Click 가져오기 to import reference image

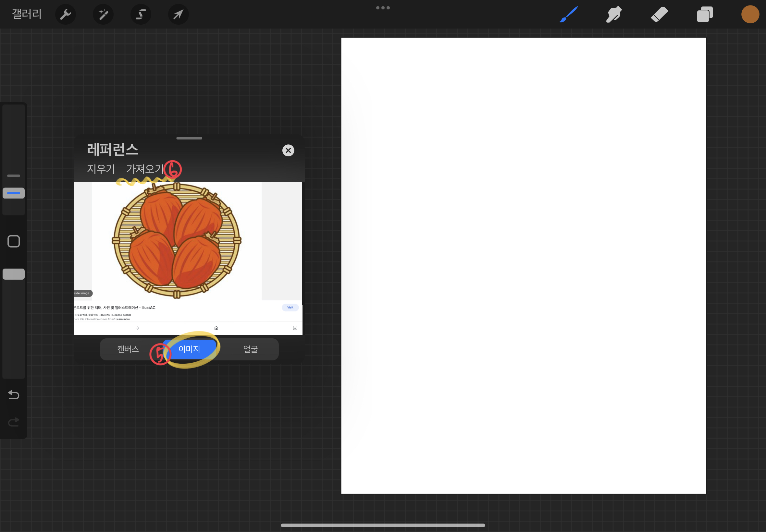click(144, 169)
